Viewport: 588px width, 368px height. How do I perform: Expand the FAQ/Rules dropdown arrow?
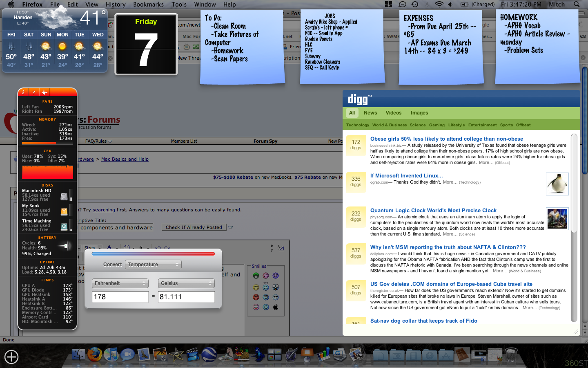110,141
